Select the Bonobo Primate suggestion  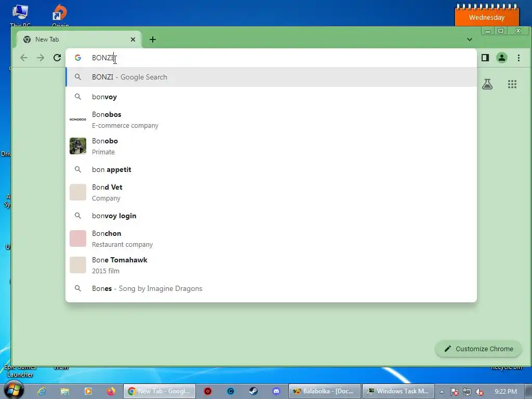pyautogui.click(x=271, y=146)
